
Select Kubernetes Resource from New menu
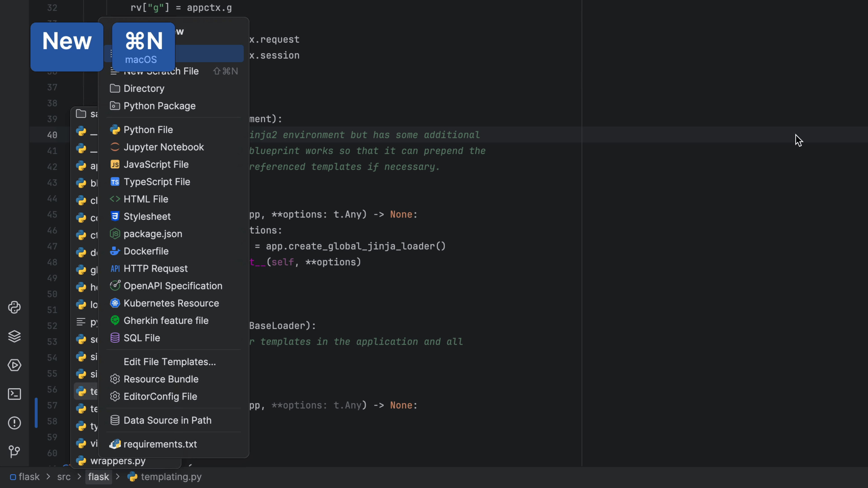tap(171, 303)
